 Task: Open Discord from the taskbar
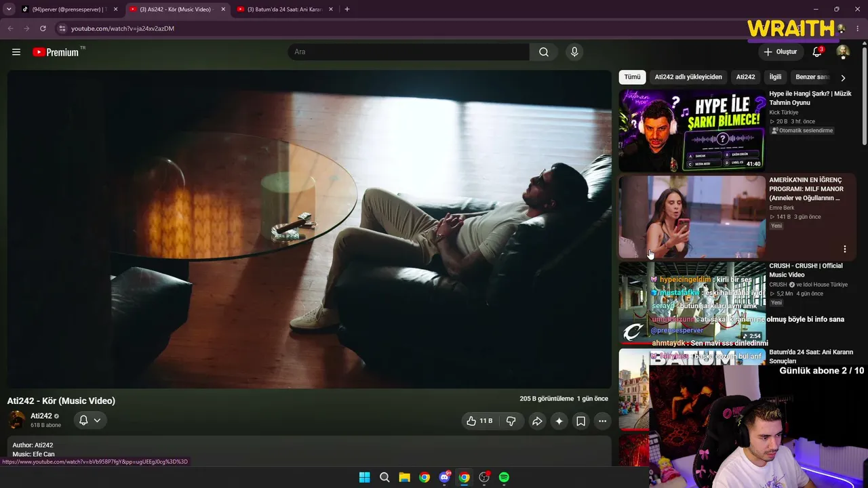(444, 477)
